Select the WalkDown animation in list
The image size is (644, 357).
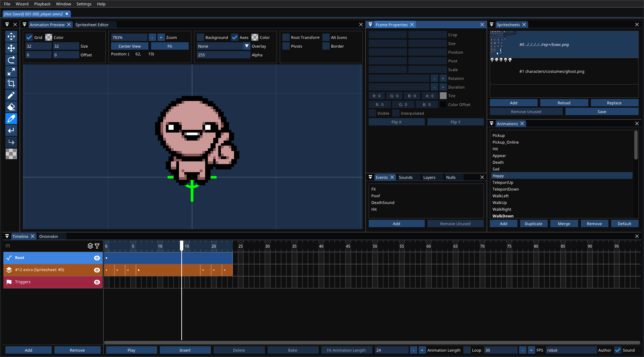pos(503,216)
